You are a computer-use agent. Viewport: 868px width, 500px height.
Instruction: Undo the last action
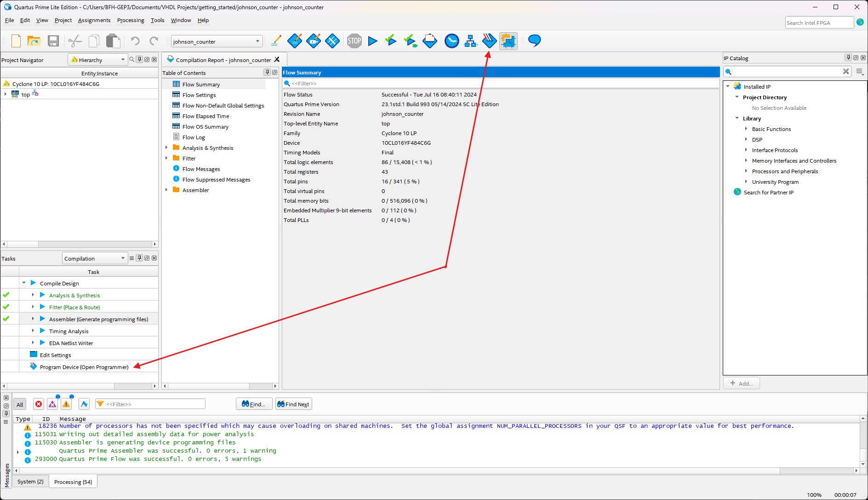point(135,41)
